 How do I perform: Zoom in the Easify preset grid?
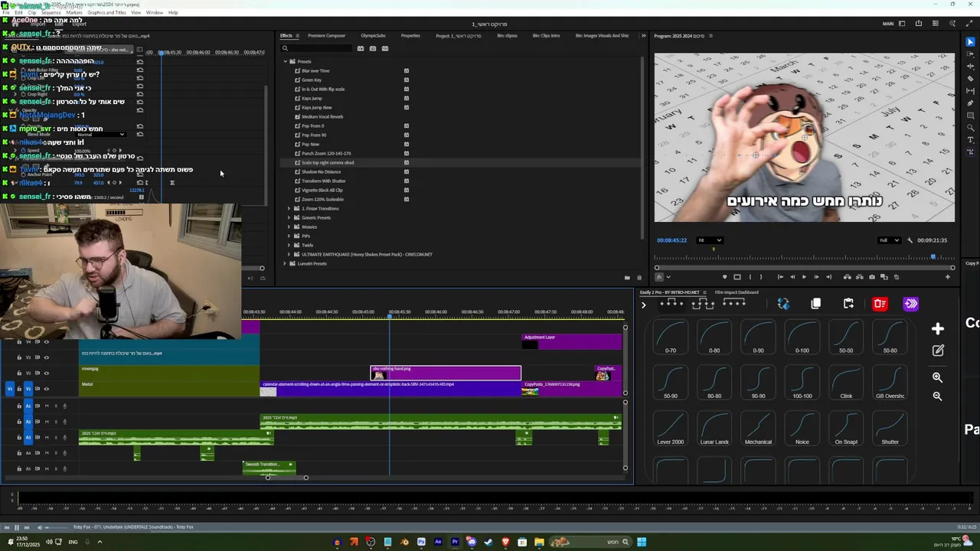click(937, 377)
